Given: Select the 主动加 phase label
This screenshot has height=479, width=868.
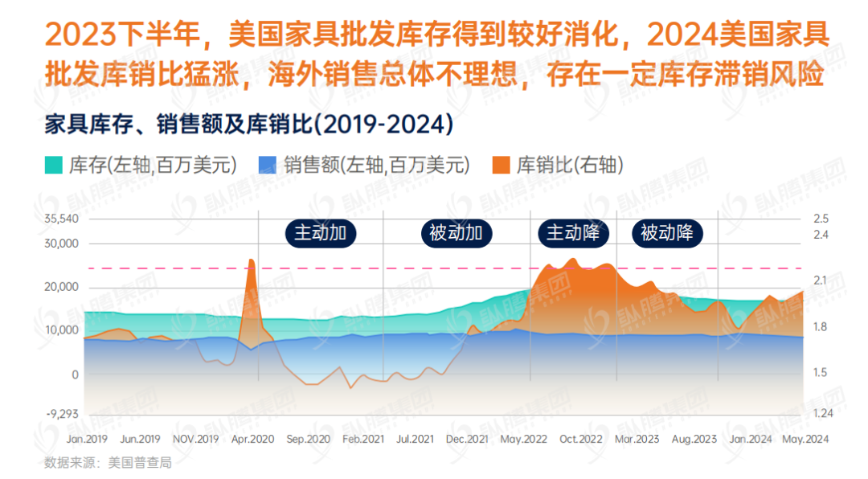Looking at the screenshot, I should [x=320, y=233].
